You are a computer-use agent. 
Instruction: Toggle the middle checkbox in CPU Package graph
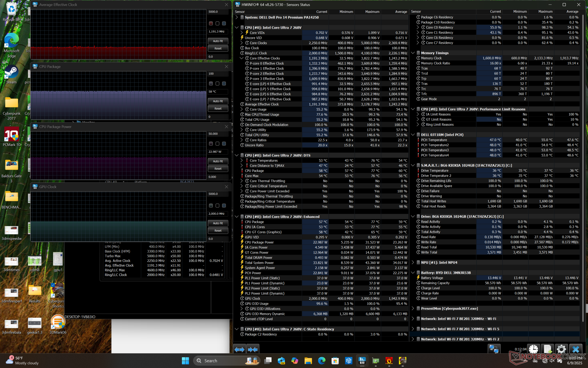click(217, 84)
